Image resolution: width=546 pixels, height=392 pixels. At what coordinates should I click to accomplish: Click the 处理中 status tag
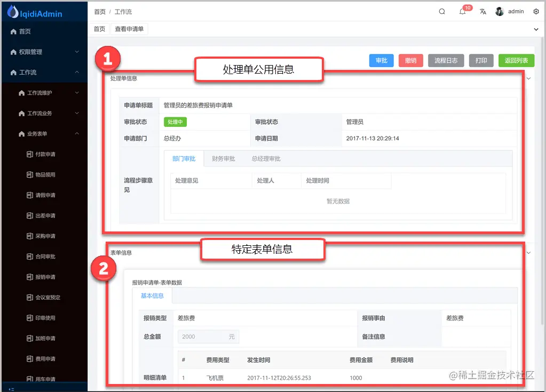[175, 122]
